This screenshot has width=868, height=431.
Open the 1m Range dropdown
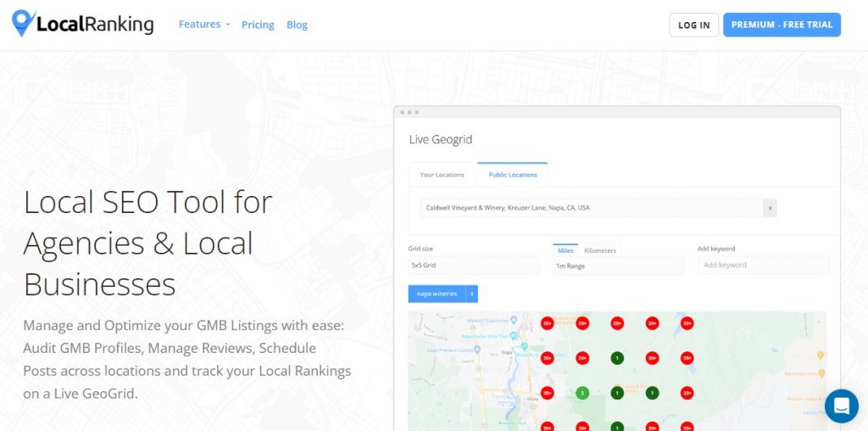(x=618, y=266)
